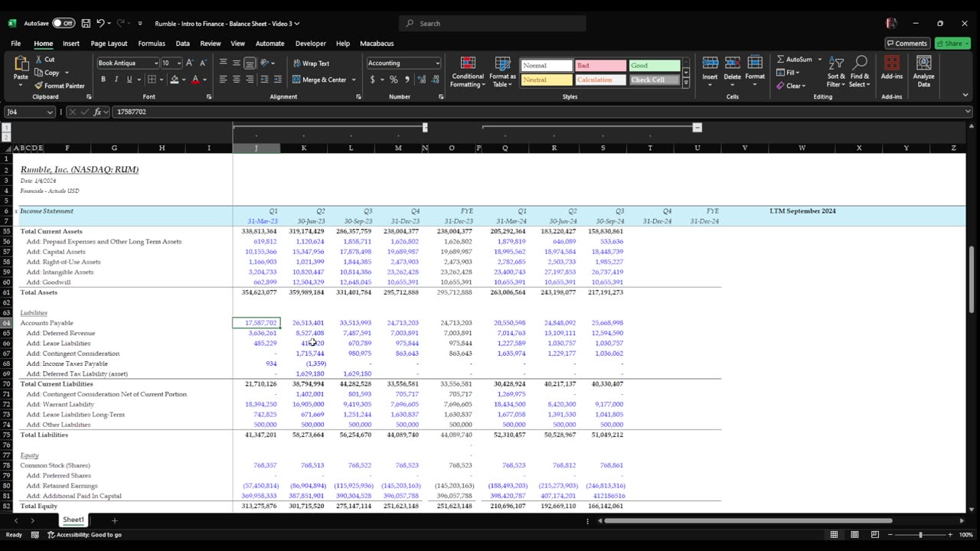The width and height of the screenshot is (980, 551).
Task: Increase font size with the larger A icon
Action: click(190, 63)
